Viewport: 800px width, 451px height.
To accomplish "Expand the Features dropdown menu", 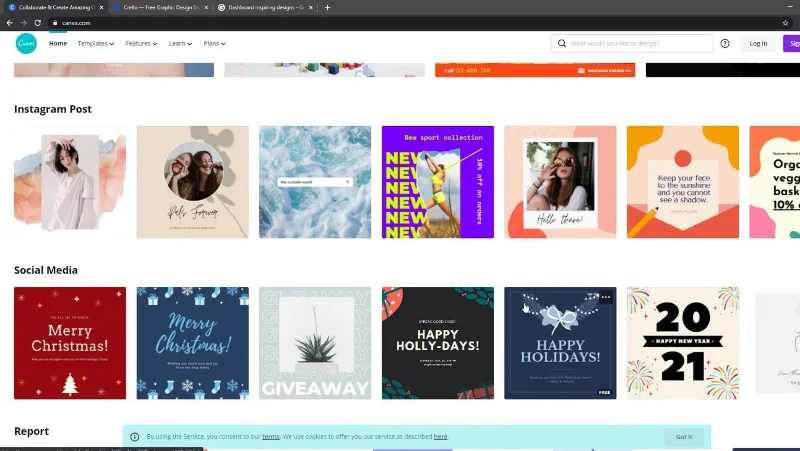I will tap(141, 43).
